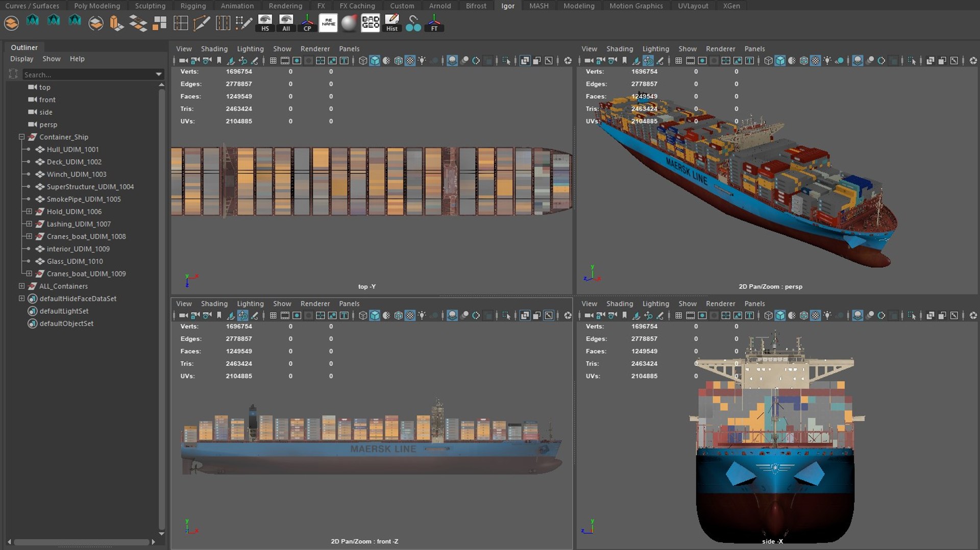Viewport: 980px width, 550px height.
Task: Click the magnet with teal circles shelf icon
Action: 413,23
